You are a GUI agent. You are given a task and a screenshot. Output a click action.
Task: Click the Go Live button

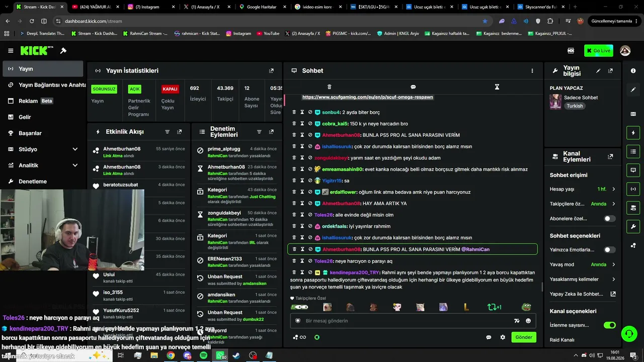tap(598, 51)
